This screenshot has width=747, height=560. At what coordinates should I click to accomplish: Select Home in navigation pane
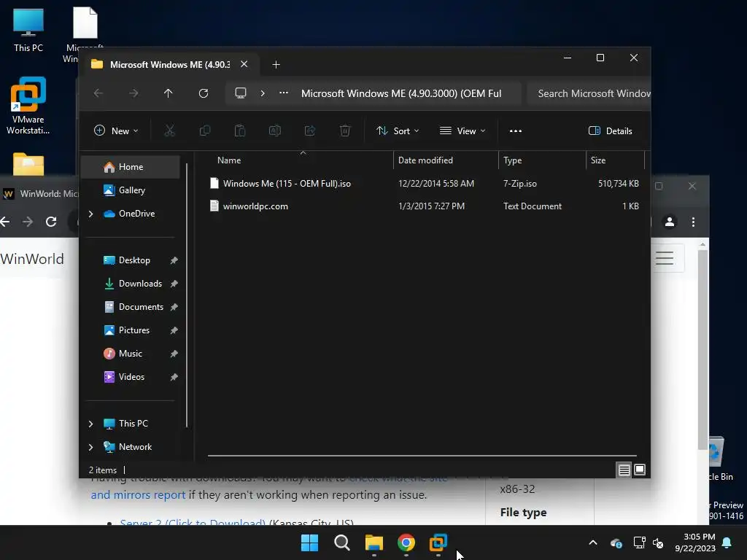[x=130, y=167]
